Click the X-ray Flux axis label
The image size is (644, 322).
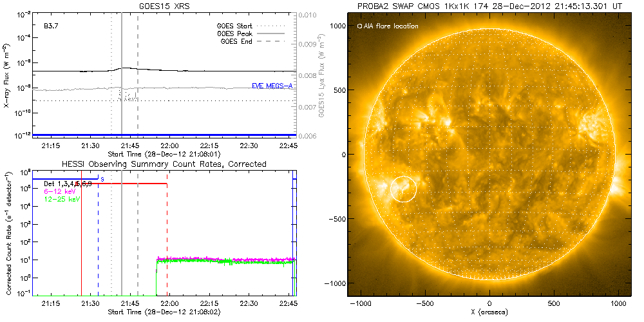(x=7, y=77)
